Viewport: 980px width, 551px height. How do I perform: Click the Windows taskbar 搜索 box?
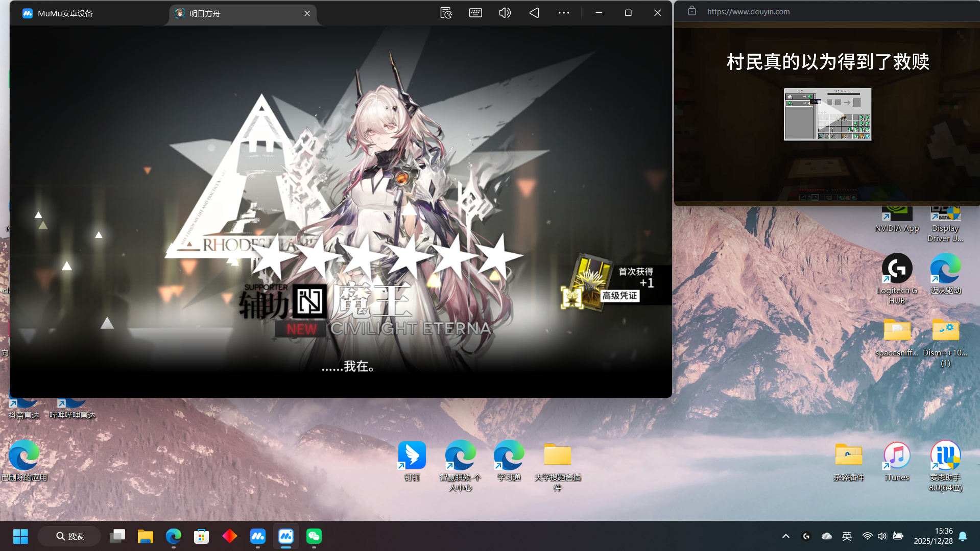[x=70, y=536]
